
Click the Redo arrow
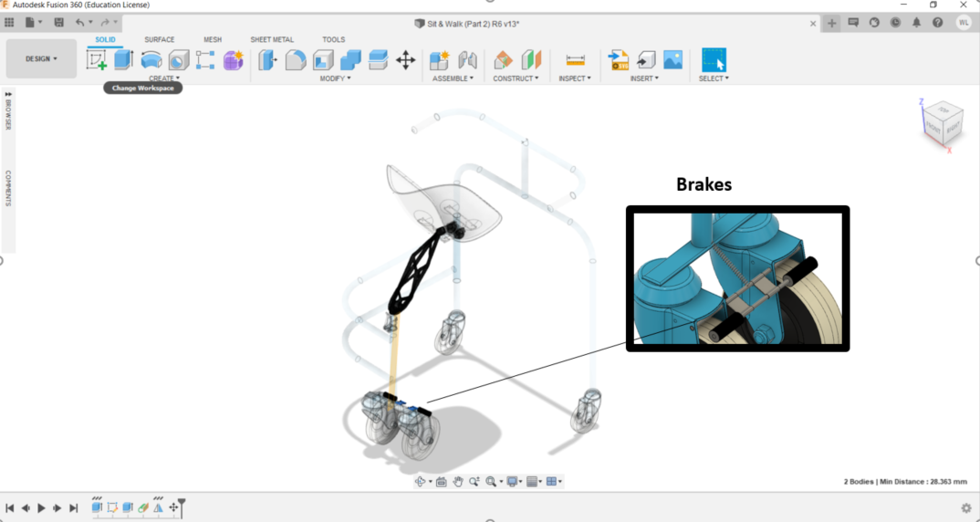pyautogui.click(x=105, y=23)
